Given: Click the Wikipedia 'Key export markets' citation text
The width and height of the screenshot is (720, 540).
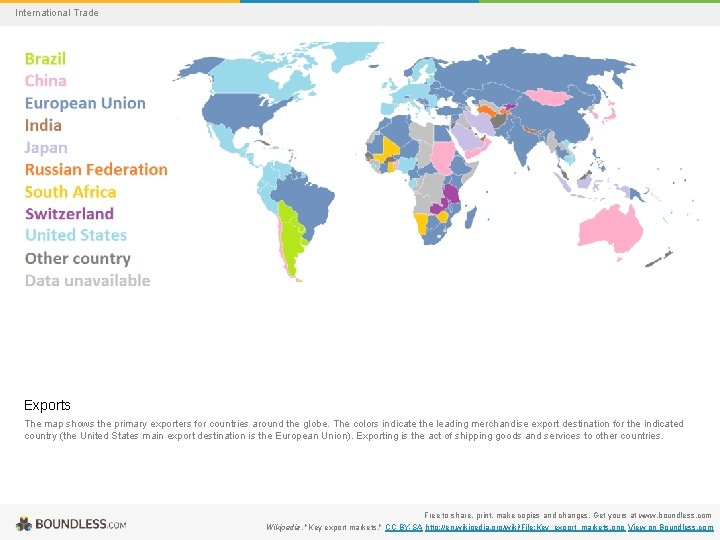Looking at the screenshot, I should click(x=324, y=527).
